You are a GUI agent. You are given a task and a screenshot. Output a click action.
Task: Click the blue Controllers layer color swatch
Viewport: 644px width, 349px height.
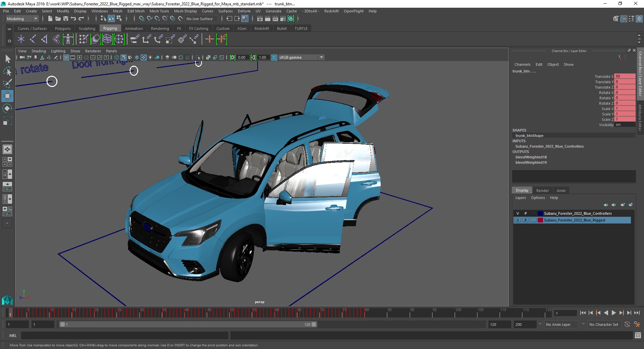coord(540,213)
